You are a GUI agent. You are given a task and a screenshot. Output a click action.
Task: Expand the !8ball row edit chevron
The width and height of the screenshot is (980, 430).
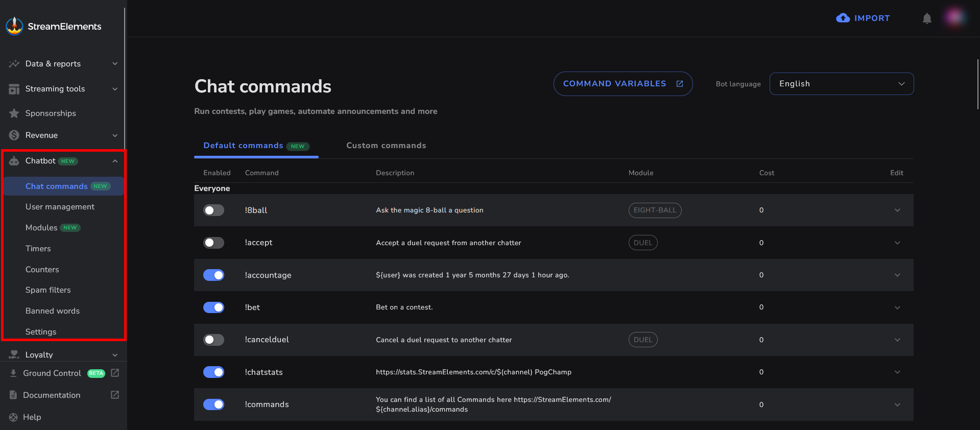(x=897, y=210)
